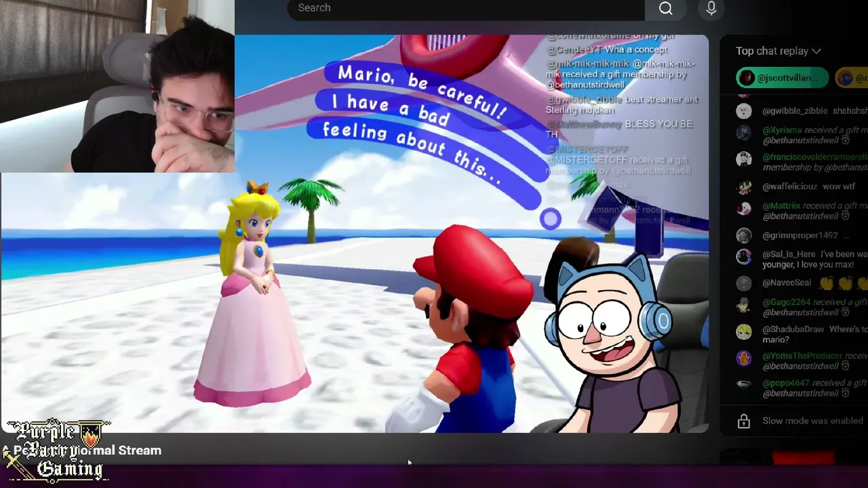The height and width of the screenshot is (488, 868).
Task: Start voice search with the microphone icon
Action: [x=711, y=8]
